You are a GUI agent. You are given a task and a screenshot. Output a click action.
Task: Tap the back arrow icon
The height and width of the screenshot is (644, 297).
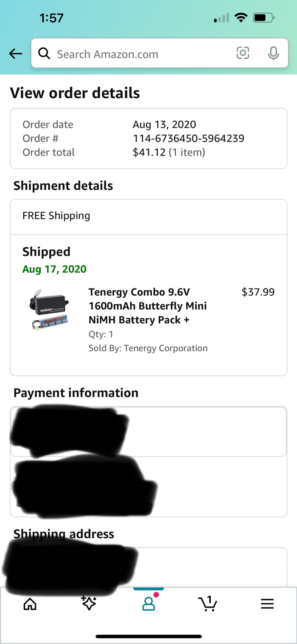click(16, 54)
